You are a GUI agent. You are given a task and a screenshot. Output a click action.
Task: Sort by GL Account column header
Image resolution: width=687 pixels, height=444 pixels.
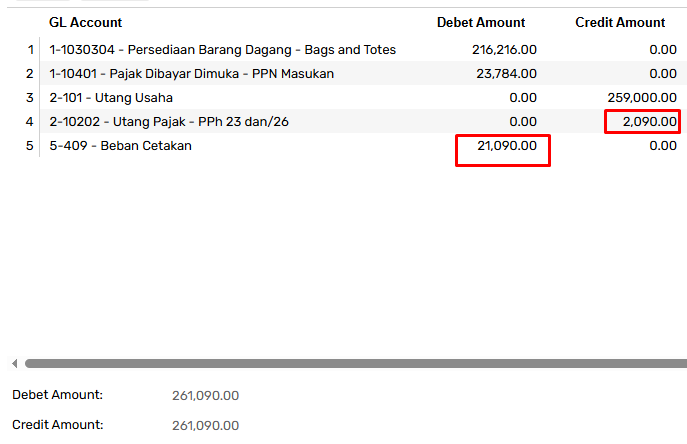[x=85, y=22]
